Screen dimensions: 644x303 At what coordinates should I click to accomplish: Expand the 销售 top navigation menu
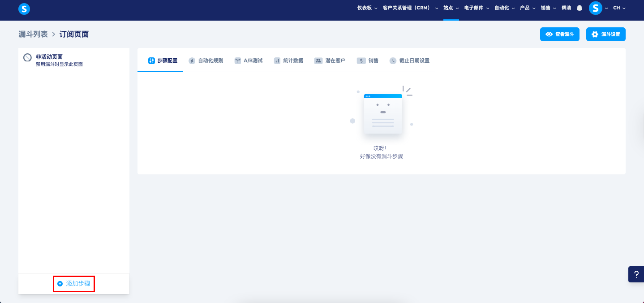(548, 8)
